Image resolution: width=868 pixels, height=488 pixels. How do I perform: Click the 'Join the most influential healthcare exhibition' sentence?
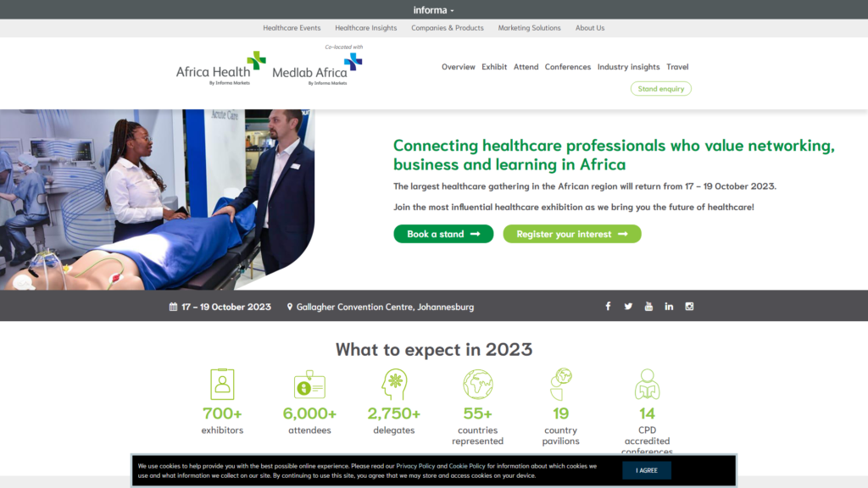pyautogui.click(x=574, y=207)
